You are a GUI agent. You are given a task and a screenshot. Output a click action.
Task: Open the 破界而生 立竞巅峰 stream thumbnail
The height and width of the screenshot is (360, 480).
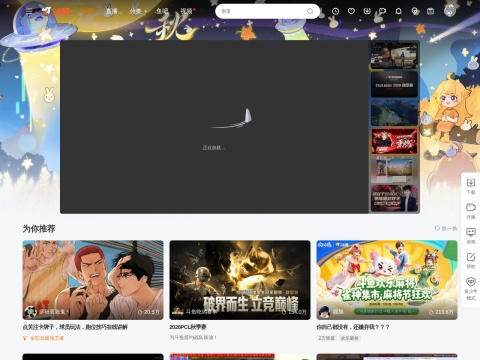(240, 280)
